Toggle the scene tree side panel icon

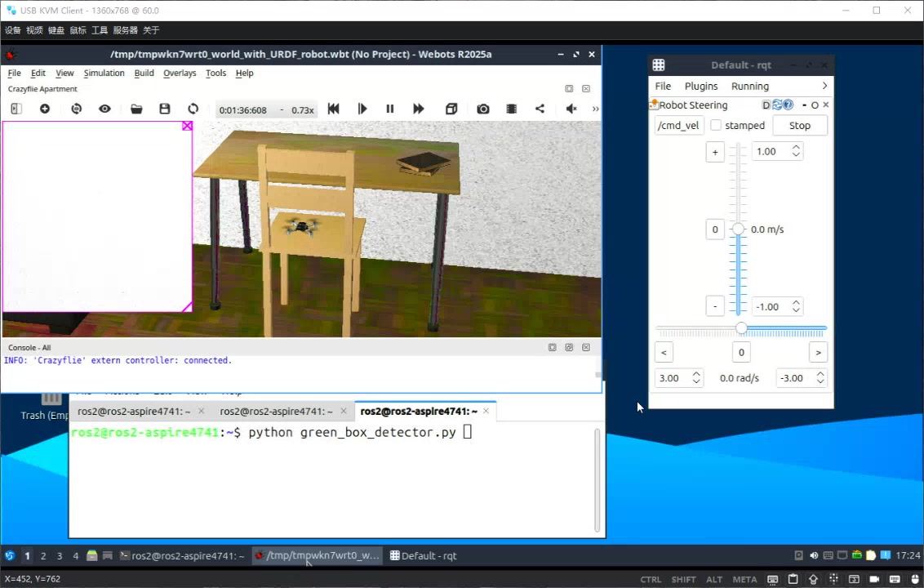click(x=16, y=109)
